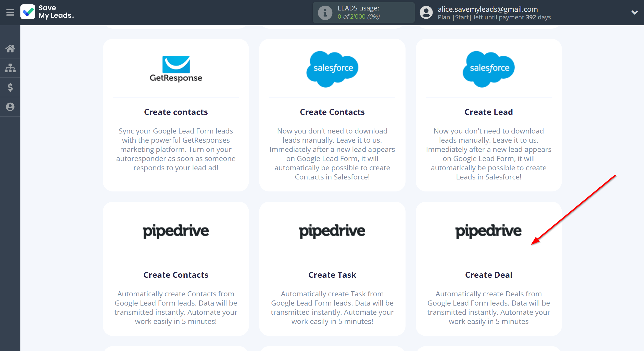Open the hamburger menu
Image resolution: width=644 pixels, height=351 pixels.
coord(10,12)
